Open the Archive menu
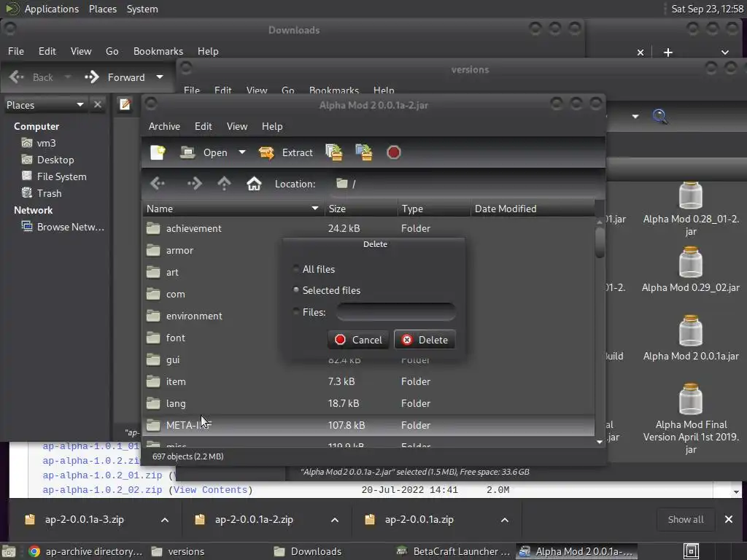This screenshot has width=747, height=560. click(x=164, y=126)
